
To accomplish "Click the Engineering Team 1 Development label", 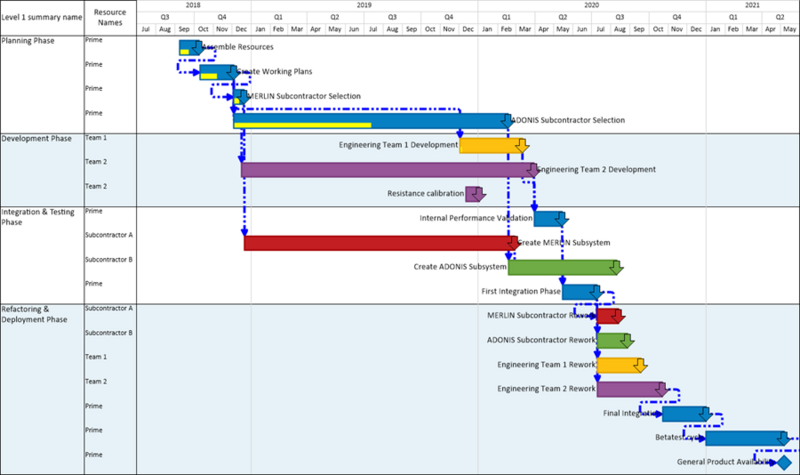I will pos(398,145).
